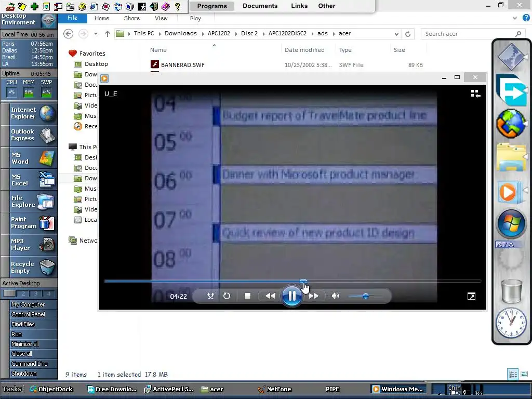Open the file folders icon in right dock
This screenshot has height=399, width=532.
(511, 157)
